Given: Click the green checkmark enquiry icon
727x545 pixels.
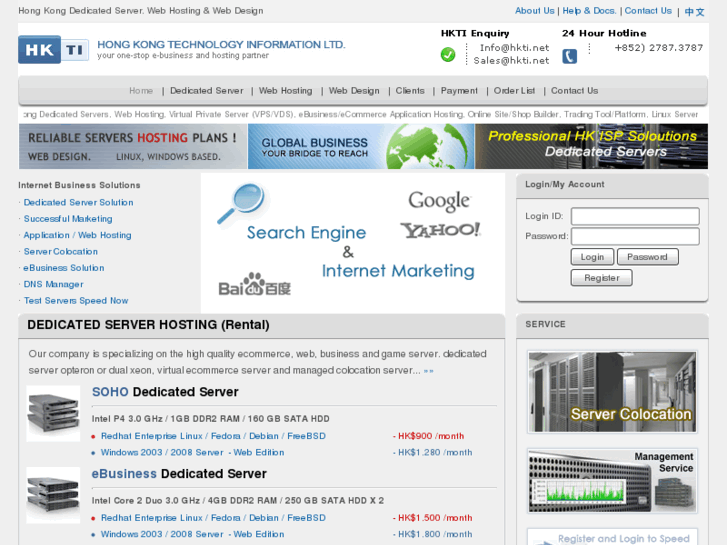Looking at the screenshot, I should tap(448, 55).
